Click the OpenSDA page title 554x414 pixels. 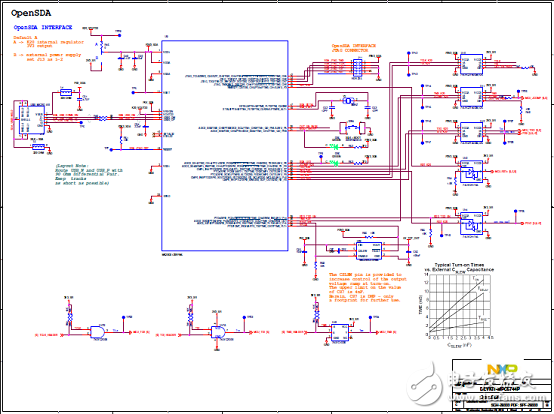(31, 13)
